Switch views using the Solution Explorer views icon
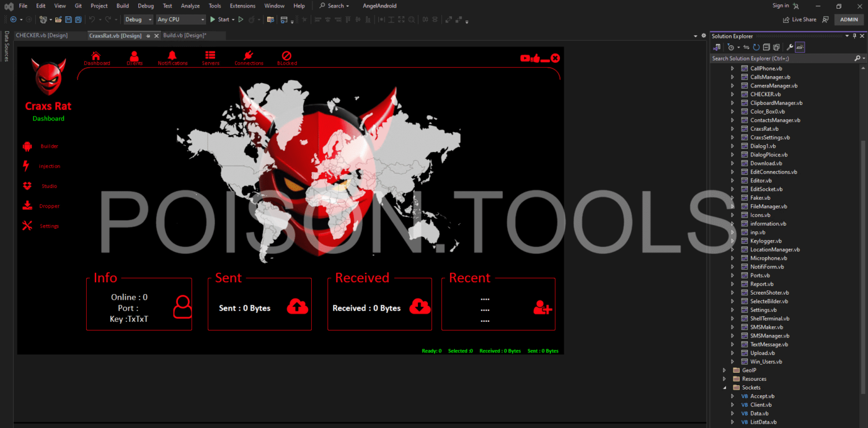Viewport: 868px width, 428px height. 717,47
